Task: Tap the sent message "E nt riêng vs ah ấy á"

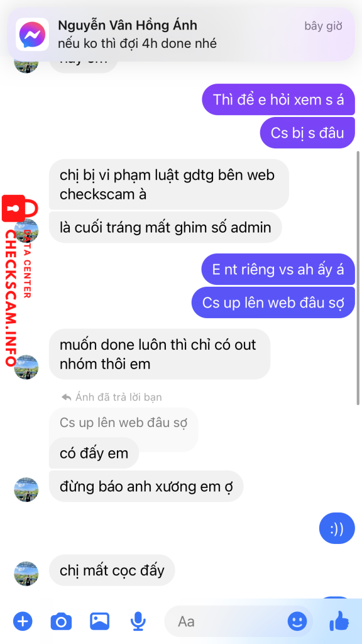Action: click(x=278, y=269)
